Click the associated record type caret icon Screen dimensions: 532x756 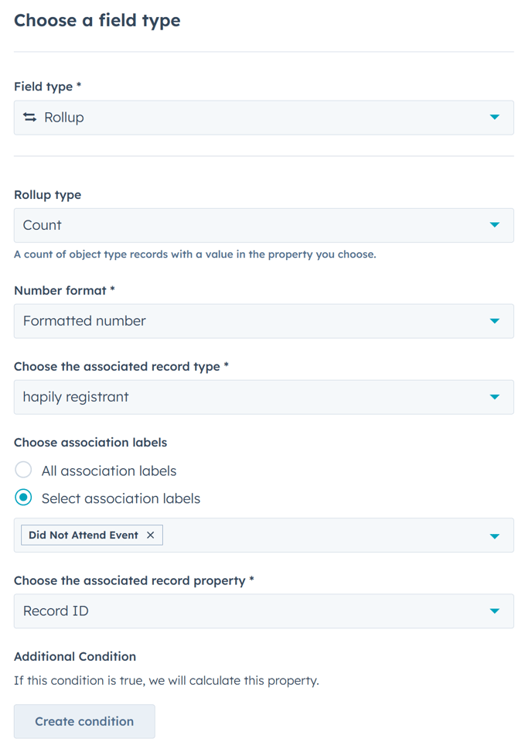(495, 397)
